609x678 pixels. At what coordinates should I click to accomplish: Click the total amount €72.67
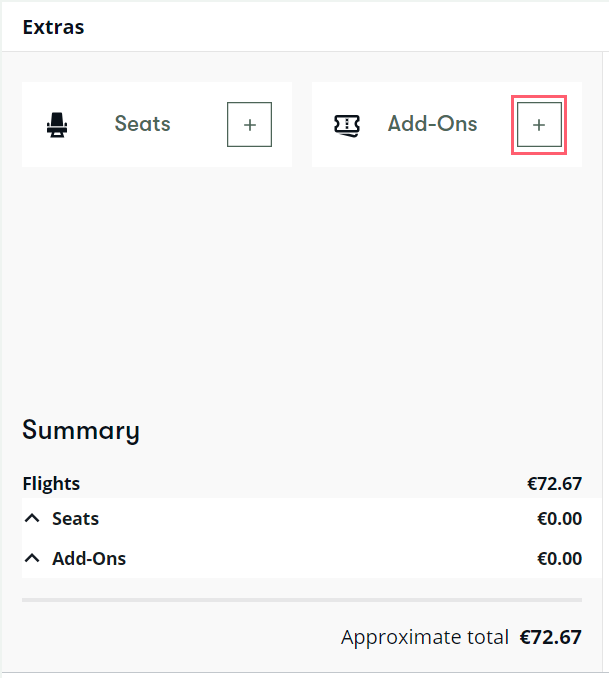(551, 637)
